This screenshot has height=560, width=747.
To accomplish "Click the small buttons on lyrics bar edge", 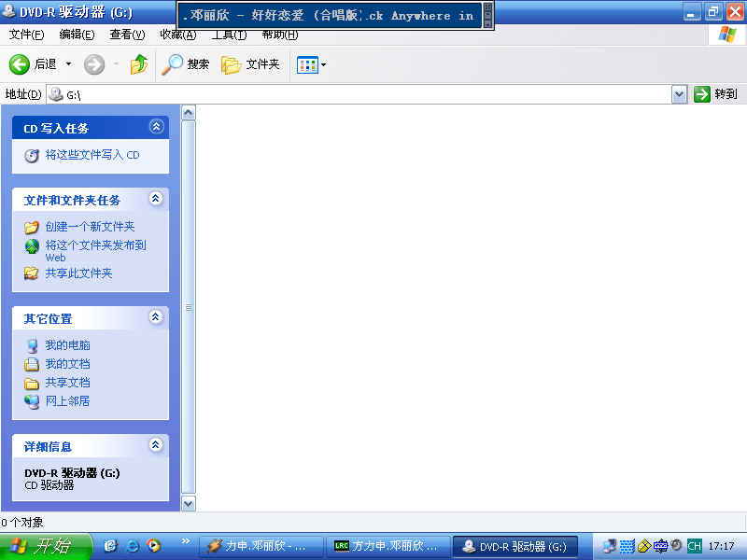I will point(487,15).
